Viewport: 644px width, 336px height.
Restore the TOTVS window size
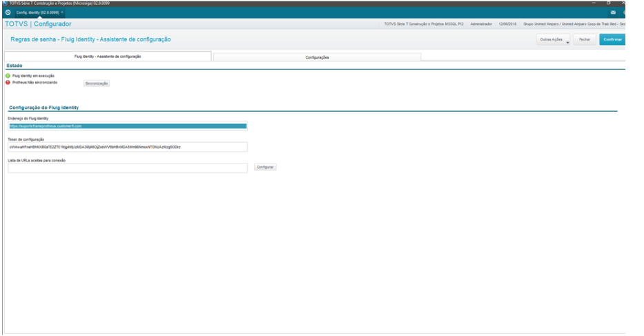(x=608, y=3)
